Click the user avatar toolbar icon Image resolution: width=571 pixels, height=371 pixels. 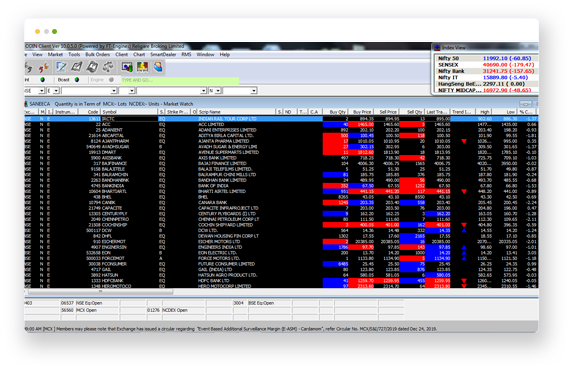pyautogui.click(x=158, y=67)
